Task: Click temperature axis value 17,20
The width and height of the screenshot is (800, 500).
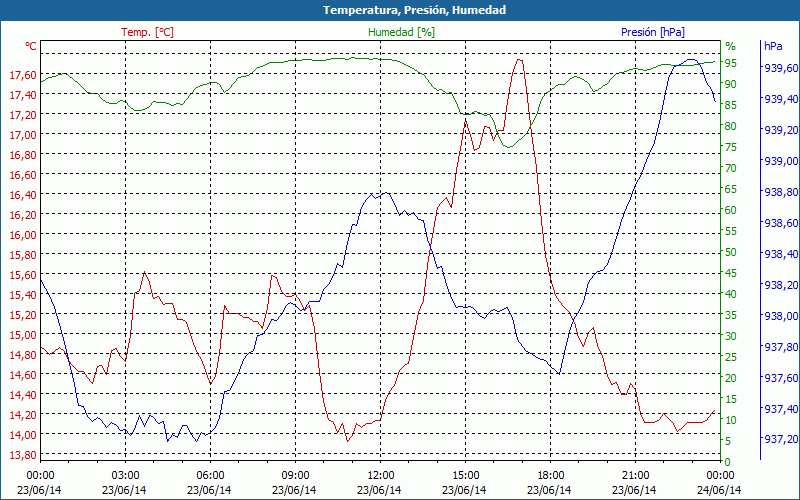Action: 23,115
